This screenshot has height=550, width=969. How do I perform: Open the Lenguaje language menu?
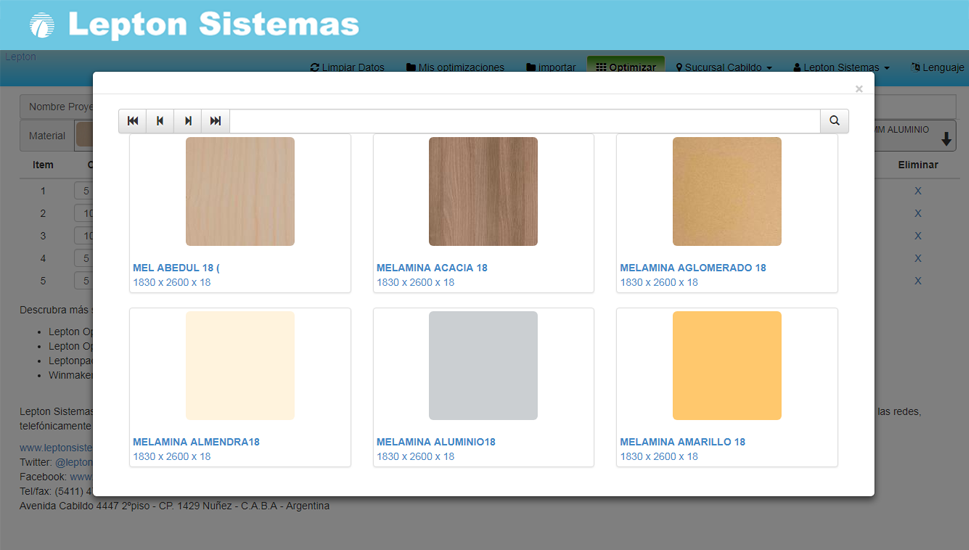click(x=937, y=67)
